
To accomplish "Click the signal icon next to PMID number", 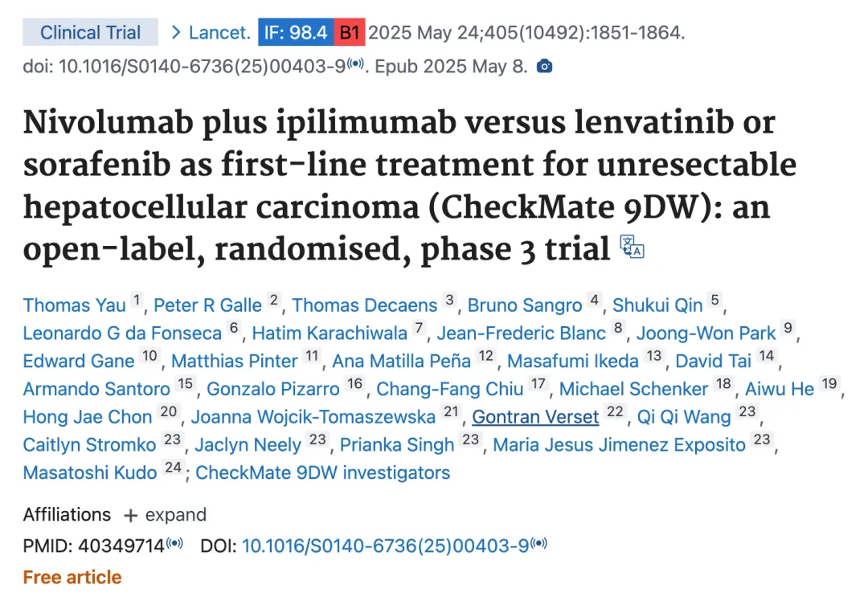I will click(175, 543).
